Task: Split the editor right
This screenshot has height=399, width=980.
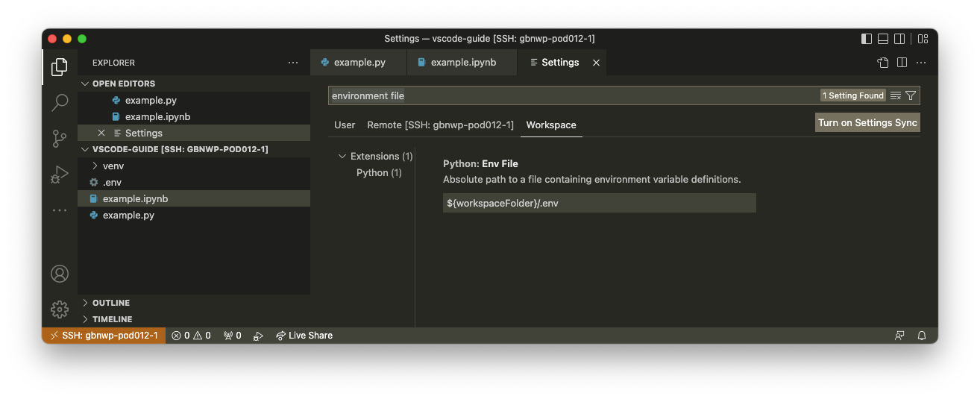Action: pos(902,63)
